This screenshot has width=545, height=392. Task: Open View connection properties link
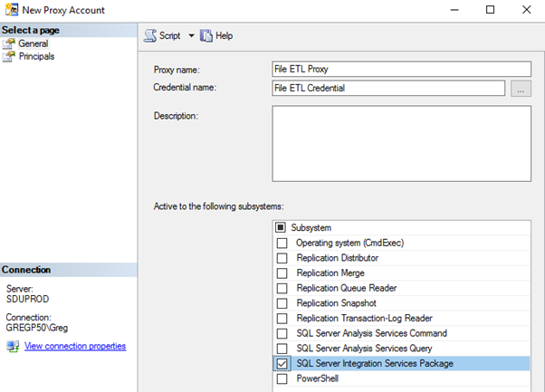[x=75, y=347]
